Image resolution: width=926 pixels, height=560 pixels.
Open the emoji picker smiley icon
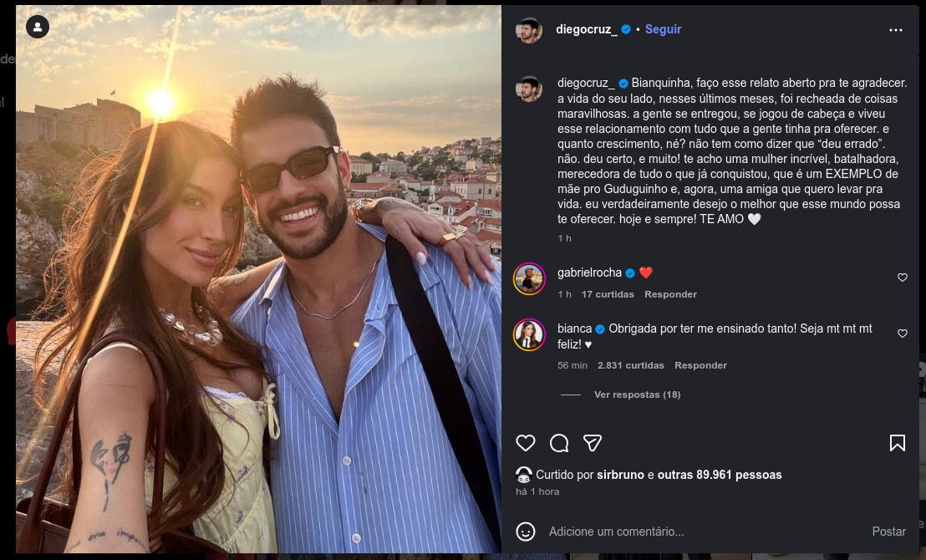click(525, 532)
